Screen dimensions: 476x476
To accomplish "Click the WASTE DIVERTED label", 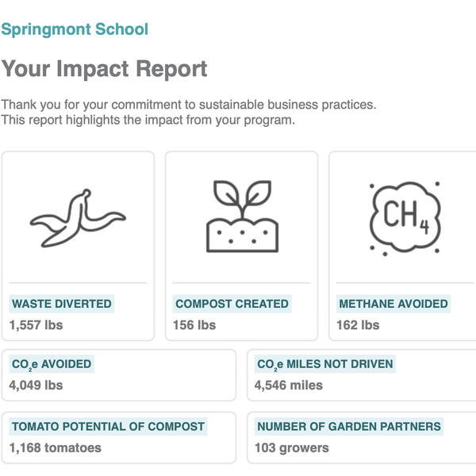I will (x=62, y=304).
